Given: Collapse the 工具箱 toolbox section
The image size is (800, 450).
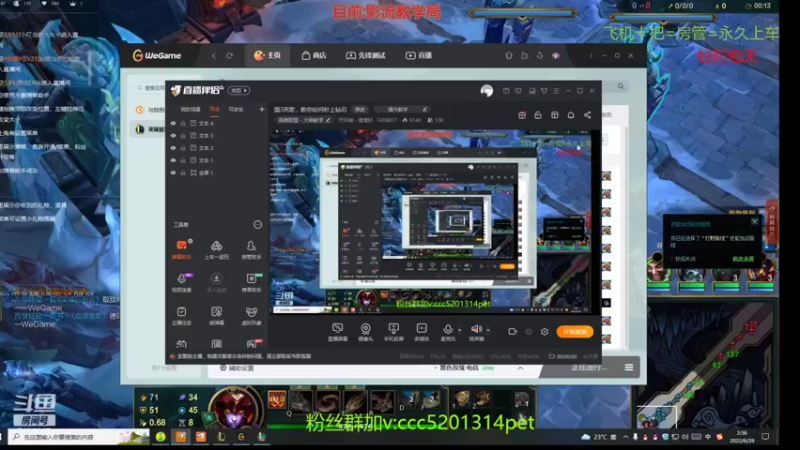Looking at the screenshot, I should coord(258,224).
